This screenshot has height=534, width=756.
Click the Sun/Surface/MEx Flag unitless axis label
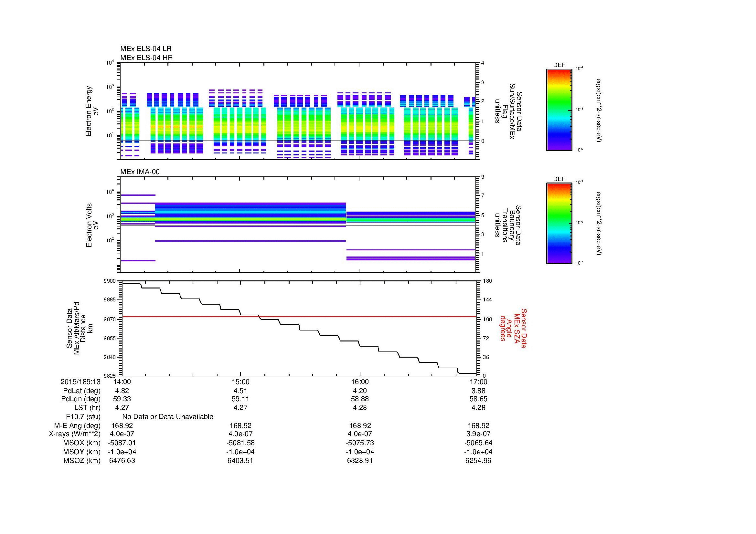[508, 111]
